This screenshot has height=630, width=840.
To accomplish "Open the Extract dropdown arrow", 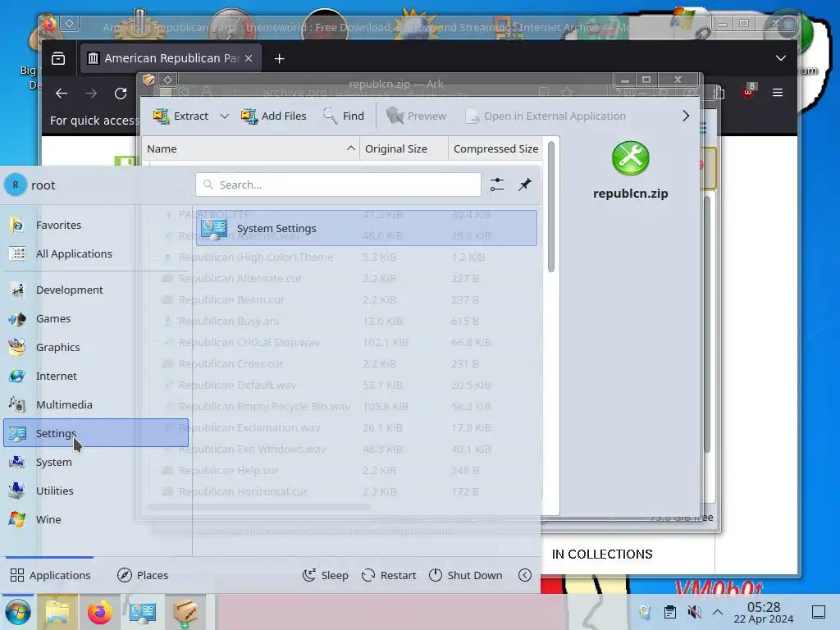I will 225,116.
